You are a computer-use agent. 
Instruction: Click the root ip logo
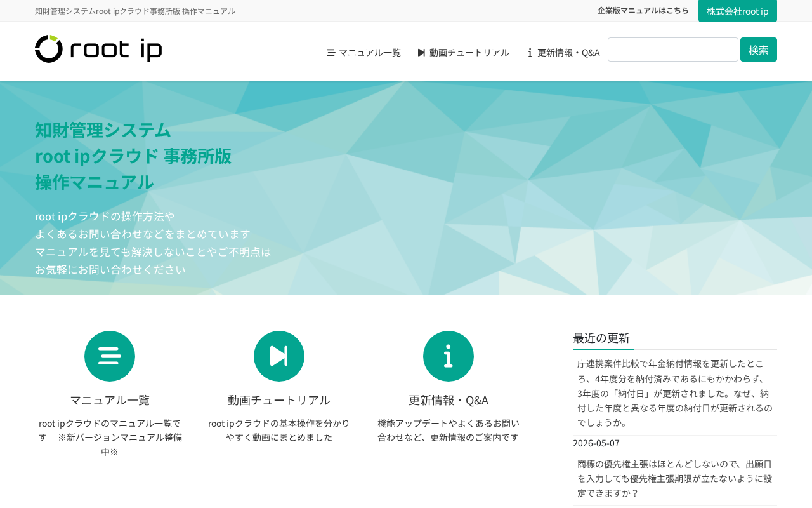98,49
